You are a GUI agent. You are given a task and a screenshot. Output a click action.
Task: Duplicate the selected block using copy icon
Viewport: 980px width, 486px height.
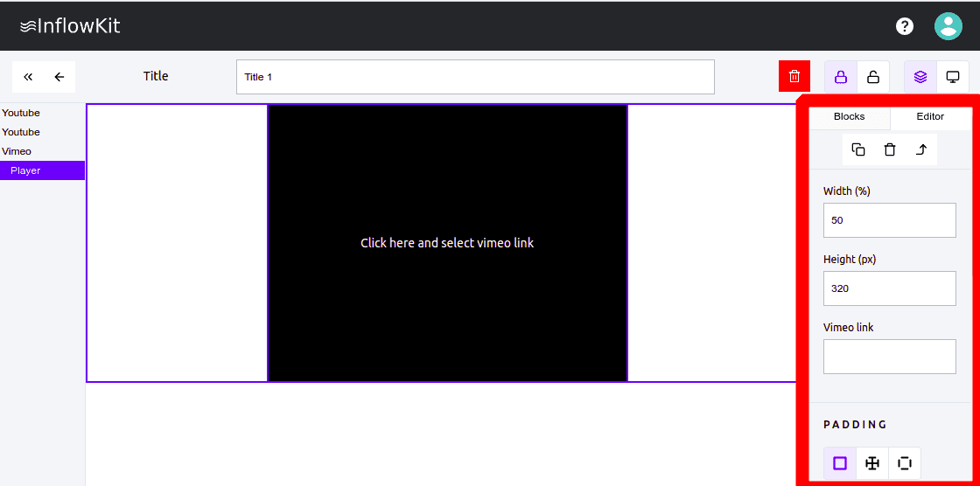(x=858, y=149)
